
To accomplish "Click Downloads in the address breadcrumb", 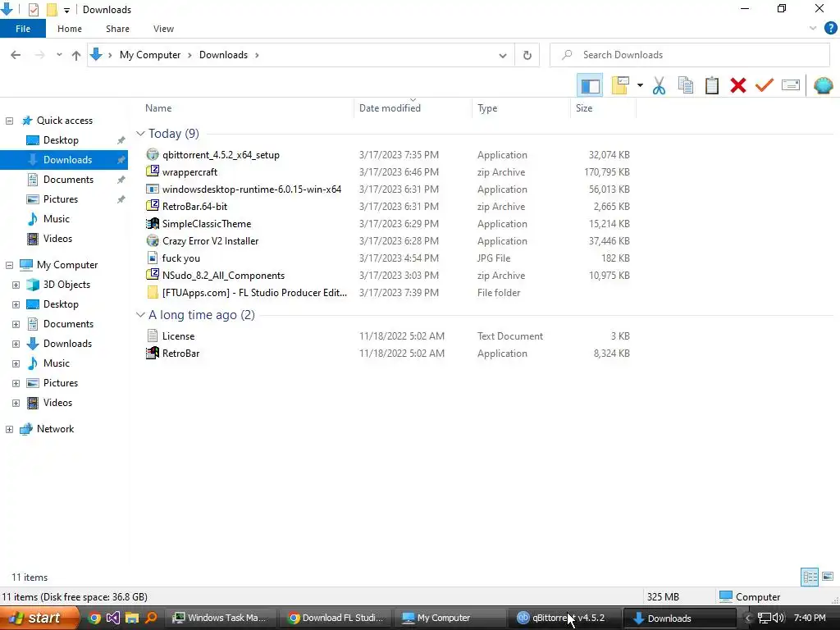I will click(x=223, y=55).
